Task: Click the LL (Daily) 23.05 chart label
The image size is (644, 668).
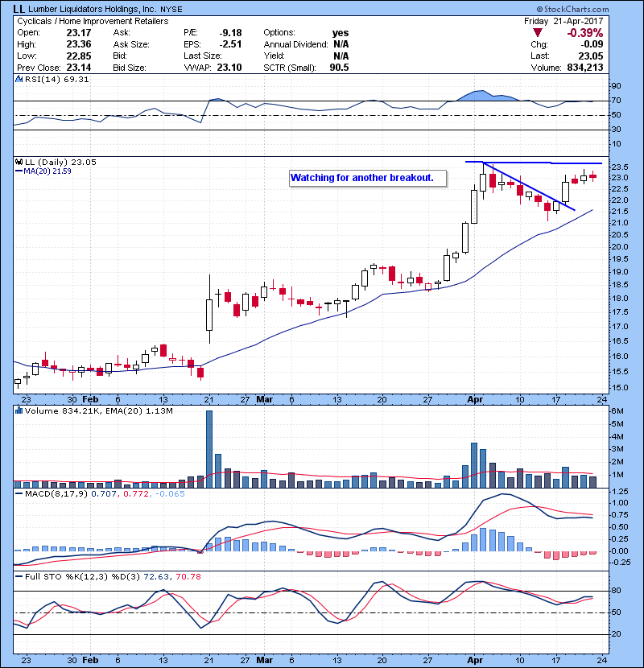Action: (x=60, y=162)
